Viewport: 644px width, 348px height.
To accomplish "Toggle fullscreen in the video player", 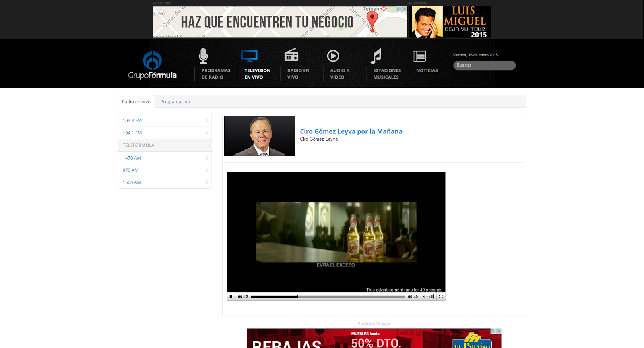I will click(441, 297).
